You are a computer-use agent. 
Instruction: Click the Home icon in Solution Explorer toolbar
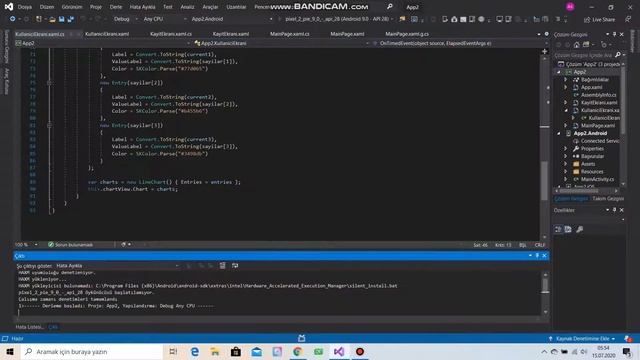tap(576, 44)
